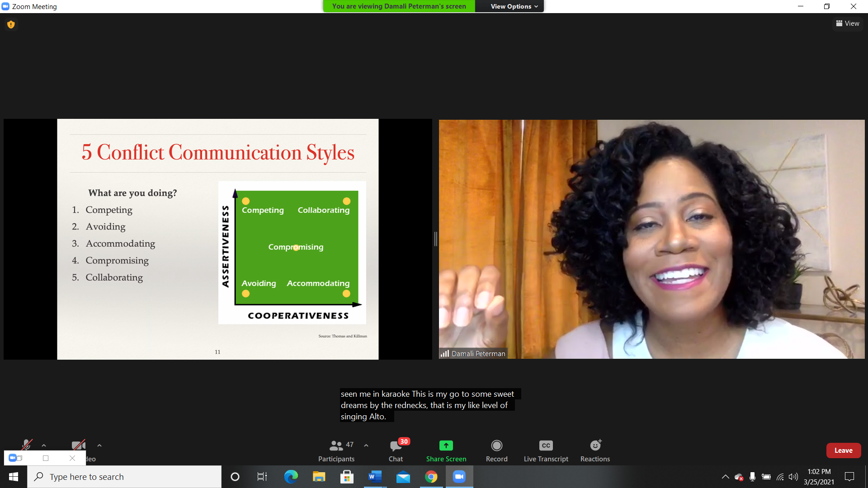Viewport: 868px width, 488px height.
Task: Open the View layout menu
Action: (848, 23)
